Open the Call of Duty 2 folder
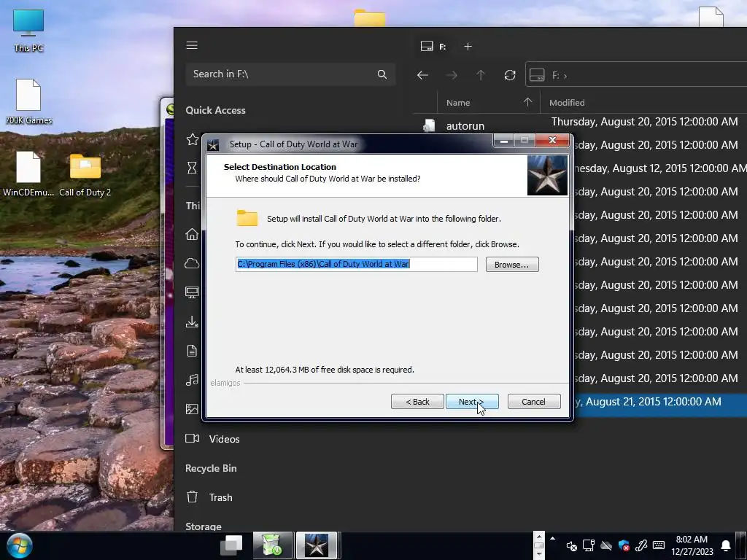747x560 pixels. tap(85, 175)
